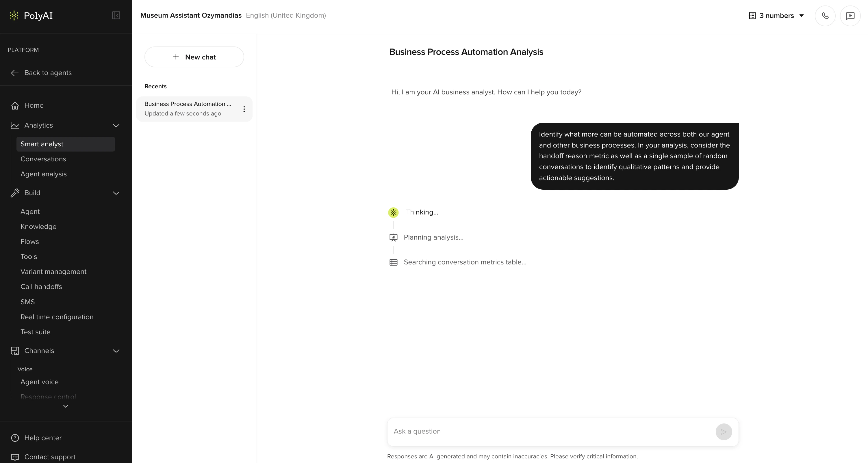The height and width of the screenshot is (463, 868).
Task: Click the Contact support icon
Action: pyautogui.click(x=15, y=457)
